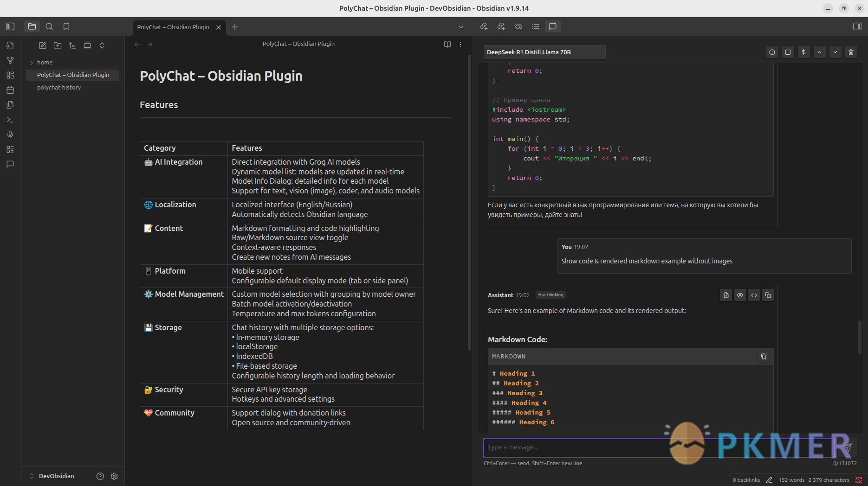Collapse the right sidebar
Screen dimensions: 868x486
coord(857,26)
